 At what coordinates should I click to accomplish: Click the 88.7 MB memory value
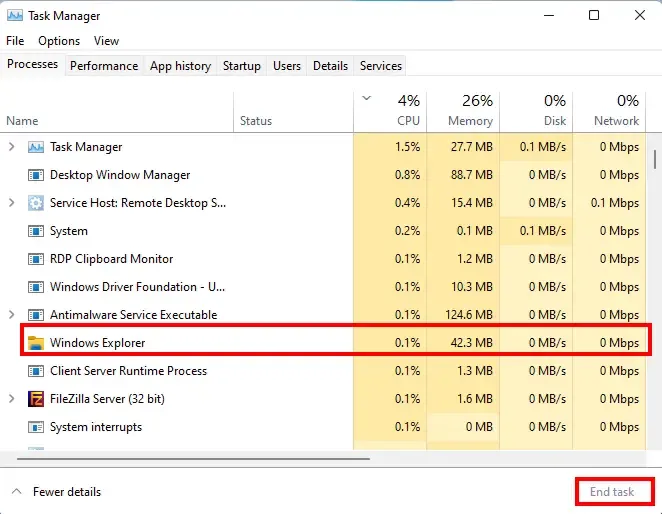472,175
